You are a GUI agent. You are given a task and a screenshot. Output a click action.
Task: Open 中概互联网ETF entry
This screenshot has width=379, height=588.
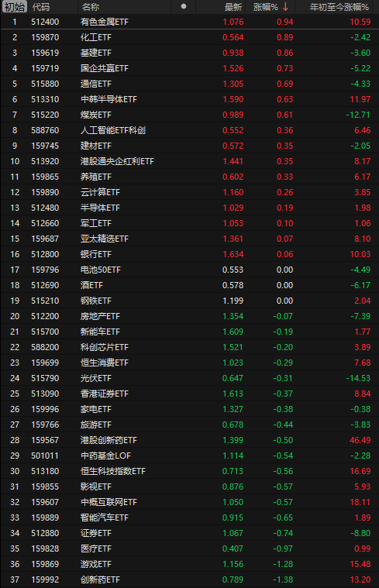[109, 502]
